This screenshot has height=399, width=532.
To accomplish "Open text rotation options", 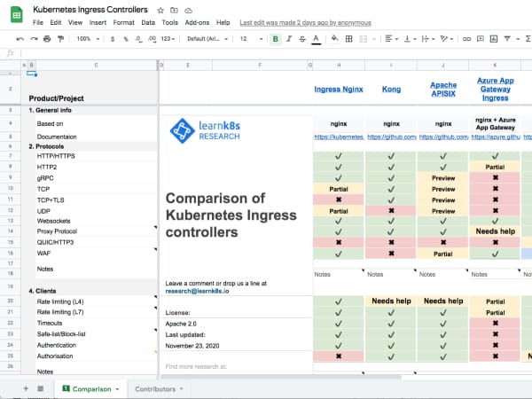I will pos(447,39).
